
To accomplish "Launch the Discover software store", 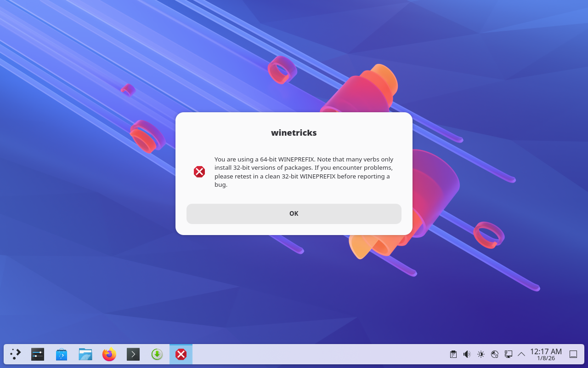I will 62,354.
